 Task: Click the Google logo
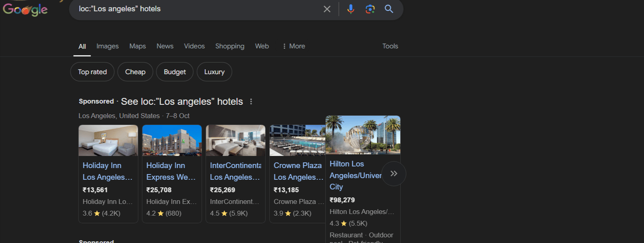pyautogui.click(x=25, y=9)
